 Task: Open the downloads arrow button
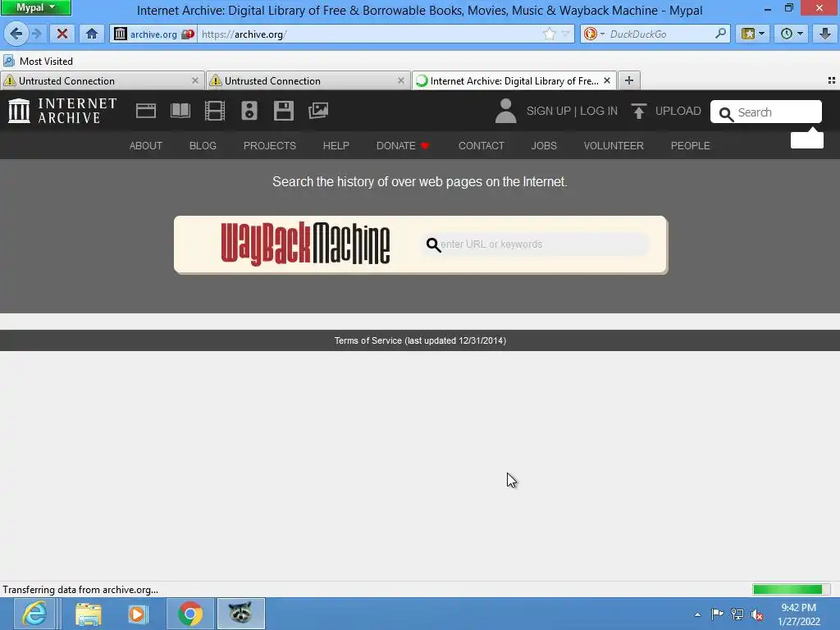(825, 34)
